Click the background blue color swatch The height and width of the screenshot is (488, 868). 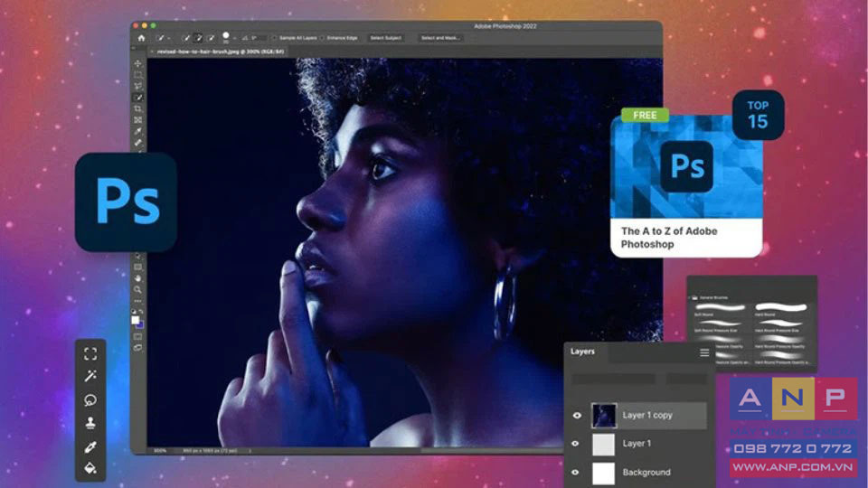point(141,324)
